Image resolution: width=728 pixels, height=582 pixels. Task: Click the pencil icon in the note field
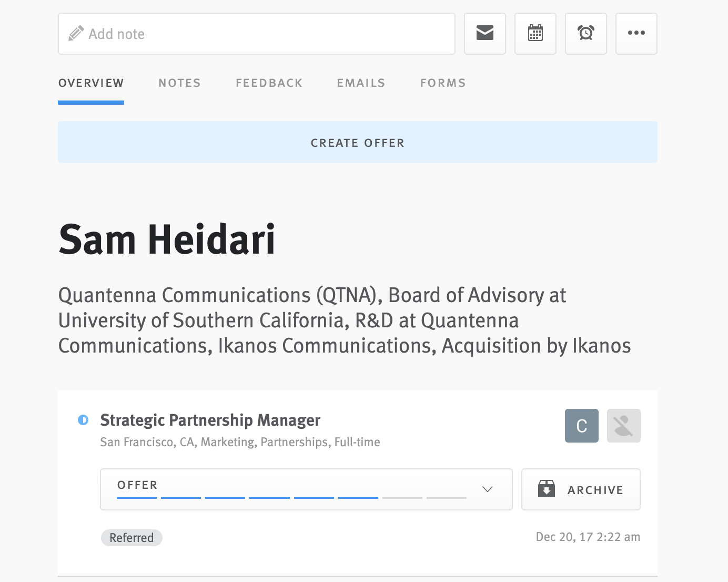[x=76, y=33]
